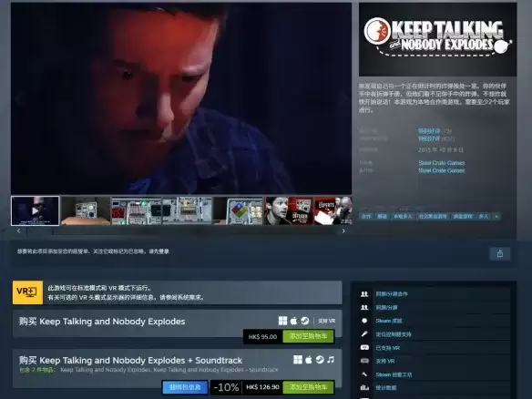Click the Keep Talking and Nobody Explodes logo image

pos(437,39)
